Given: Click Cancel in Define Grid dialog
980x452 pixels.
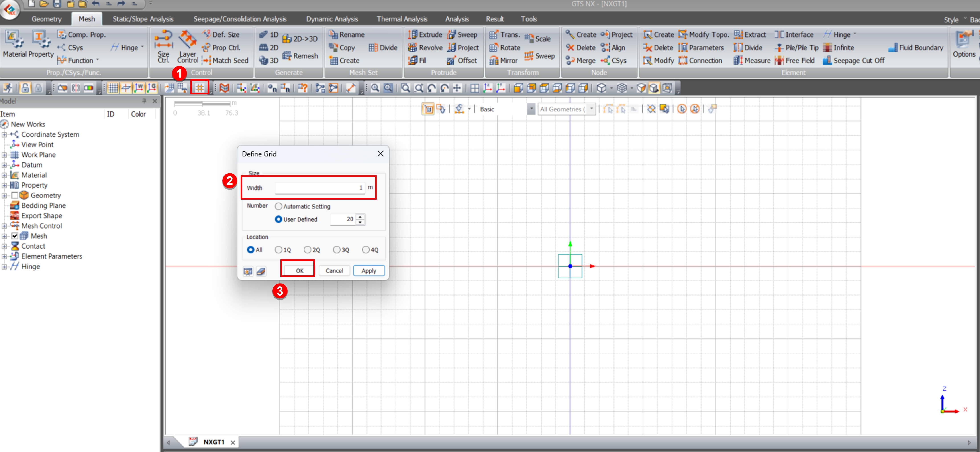Looking at the screenshot, I should tap(334, 271).
